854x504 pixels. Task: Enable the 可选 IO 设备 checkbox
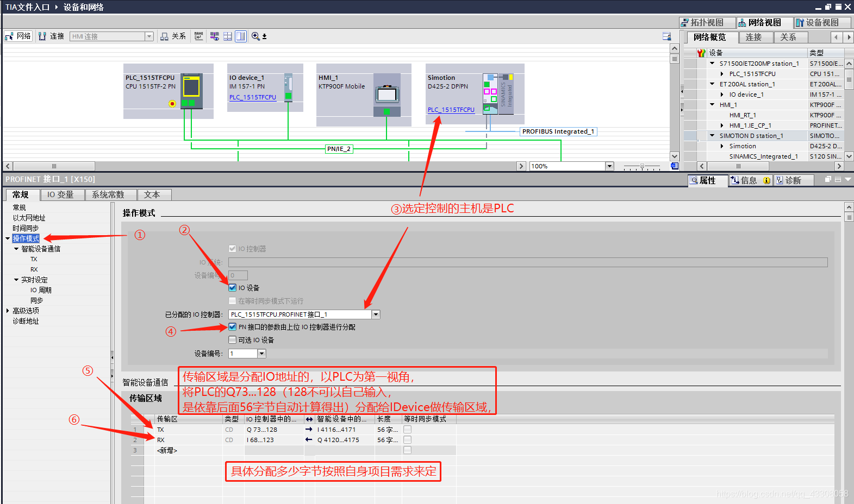[233, 340]
